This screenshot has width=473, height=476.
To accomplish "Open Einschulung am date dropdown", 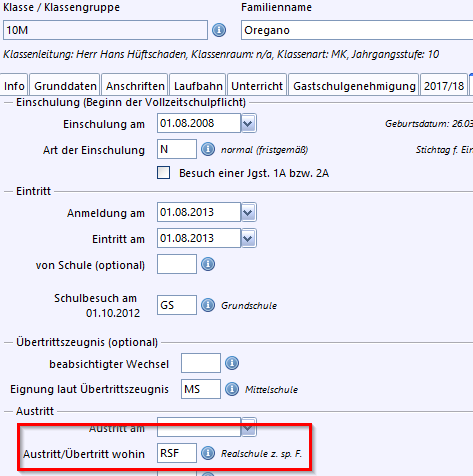I will click(x=248, y=123).
